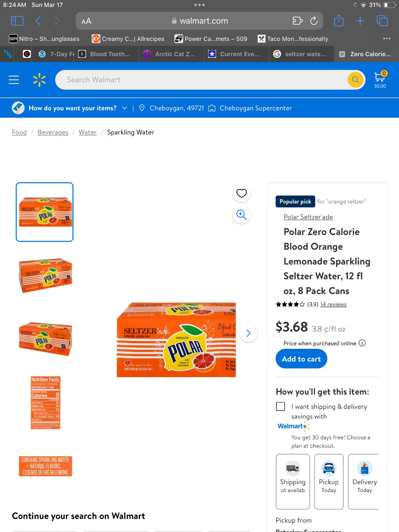Screen dimensions: 399x532
Task: Open the 14 reviews link
Action: [333, 304]
